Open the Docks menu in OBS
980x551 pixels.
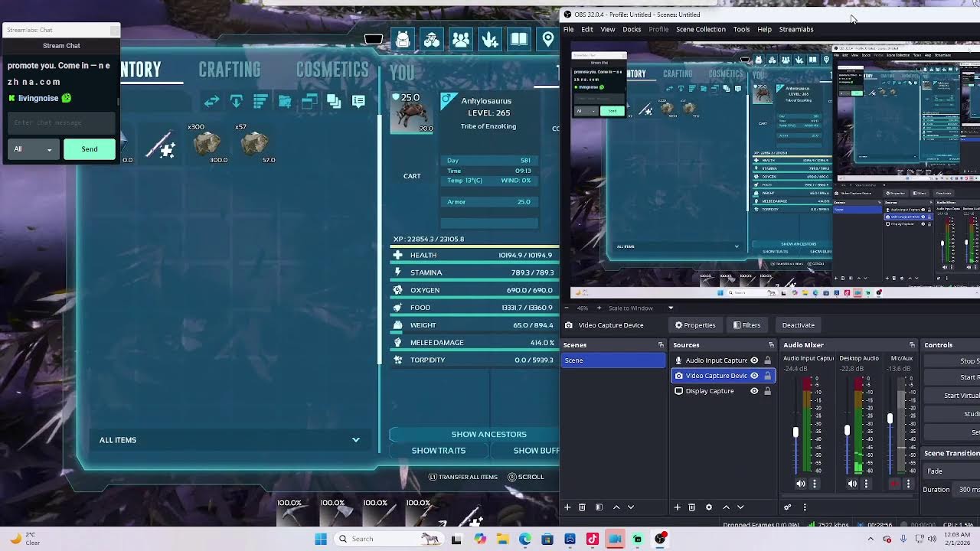coord(632,29)
